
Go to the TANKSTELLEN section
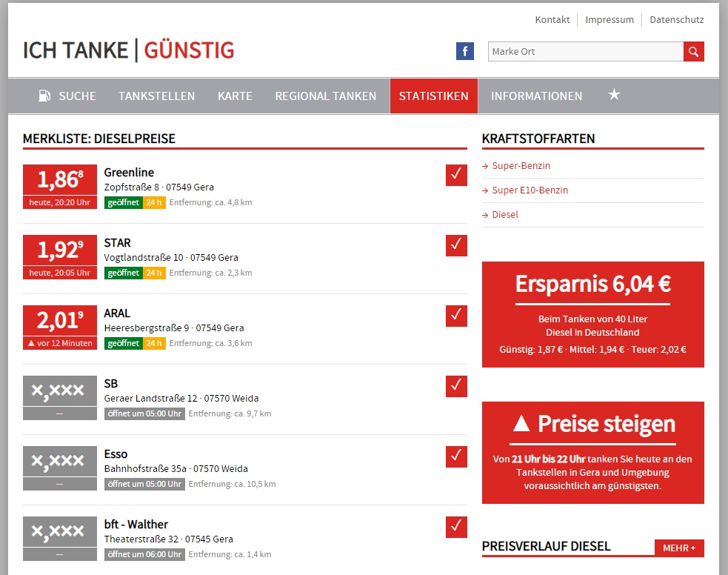pos(156,96)
